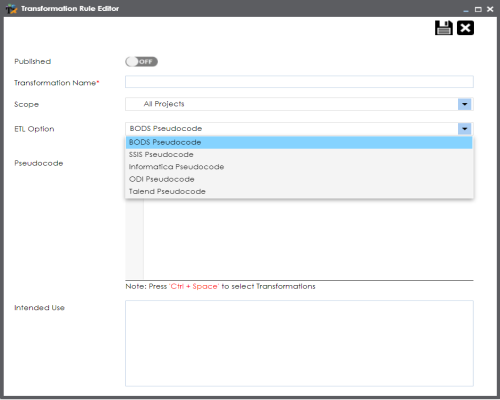Click inside the Intended Use text area

point(299,344)
